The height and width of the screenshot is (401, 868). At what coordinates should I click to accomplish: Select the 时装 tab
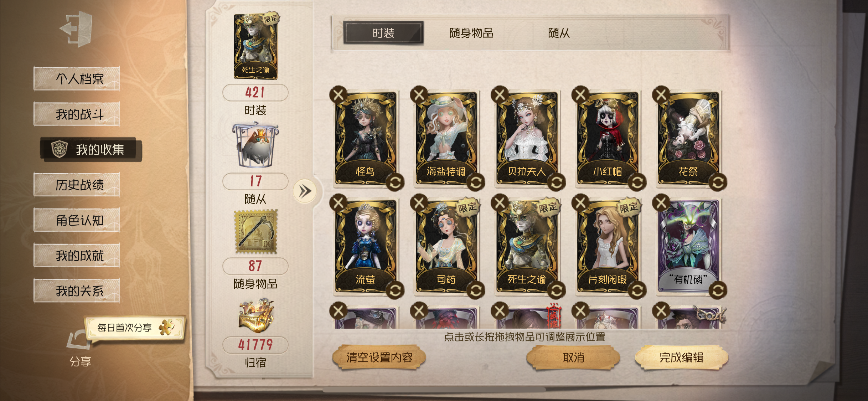tap(383, 33)
